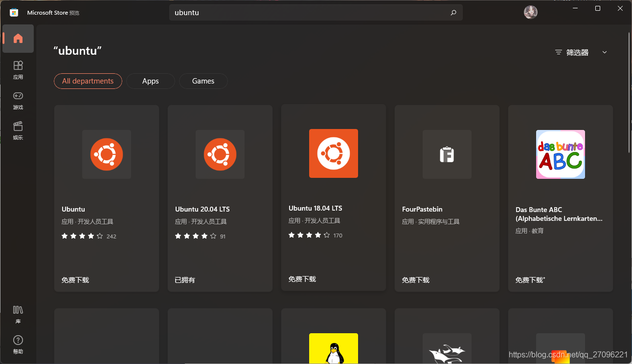The width and height of the screenshot is (632, 364).
Task: Go to the 游戏 (Games) section
Action: coord(18,100)
